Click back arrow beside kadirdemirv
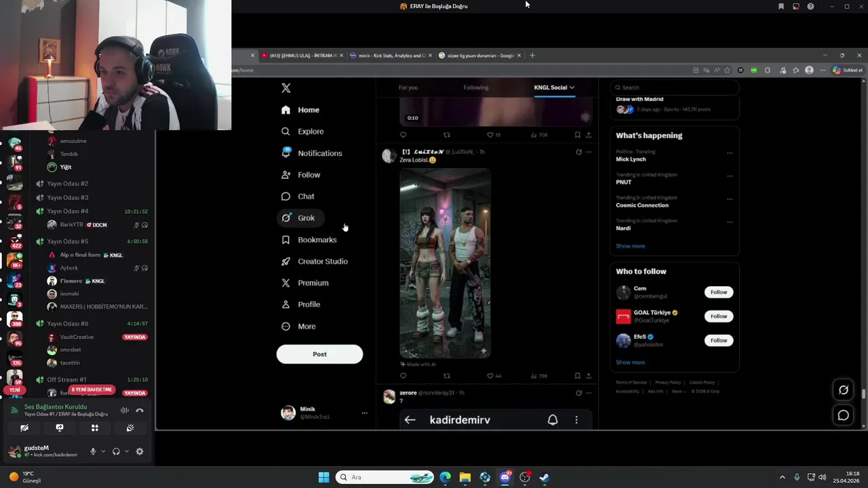The width and height of the screenshot is (868, 488). click(x=410, y=420)
